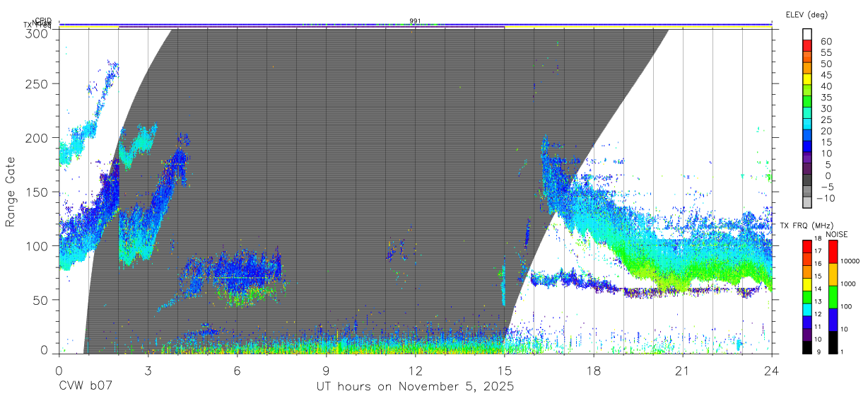868x401 pixels.
Task: Click the '14' label on the TX FRQ scale
Action: pyautogui.click(x=817, y=289)
